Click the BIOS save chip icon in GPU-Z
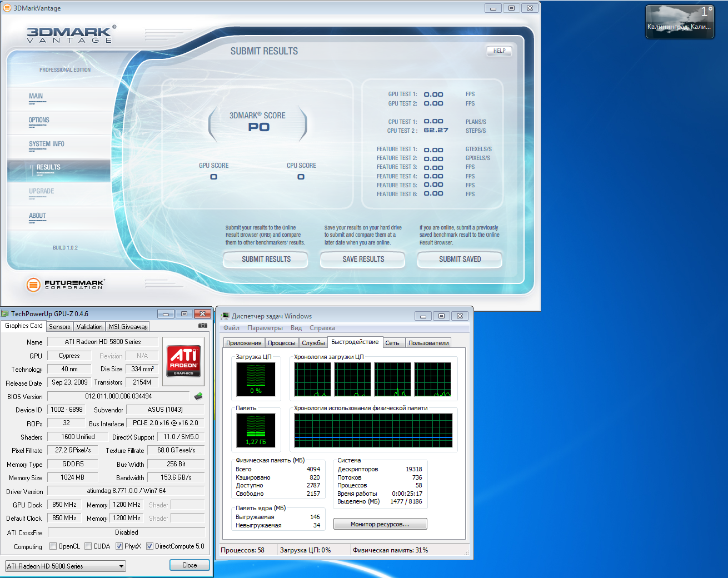 click(198, 396)
